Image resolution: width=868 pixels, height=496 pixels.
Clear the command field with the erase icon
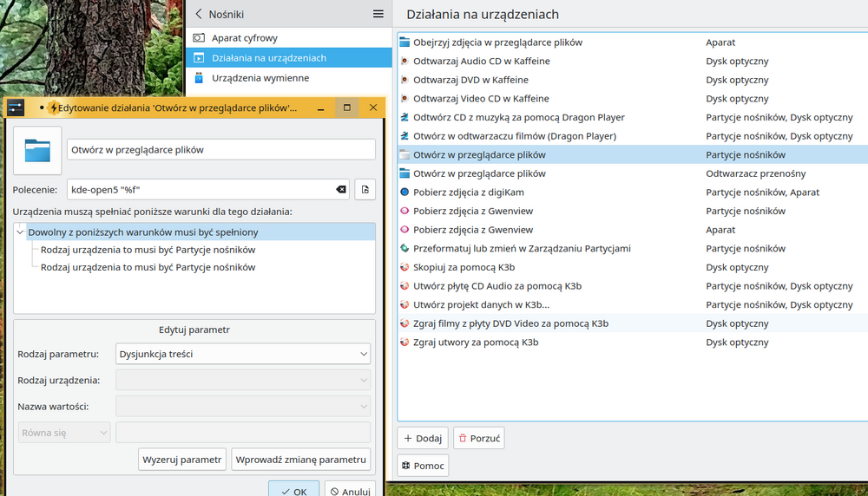point(341,190)
